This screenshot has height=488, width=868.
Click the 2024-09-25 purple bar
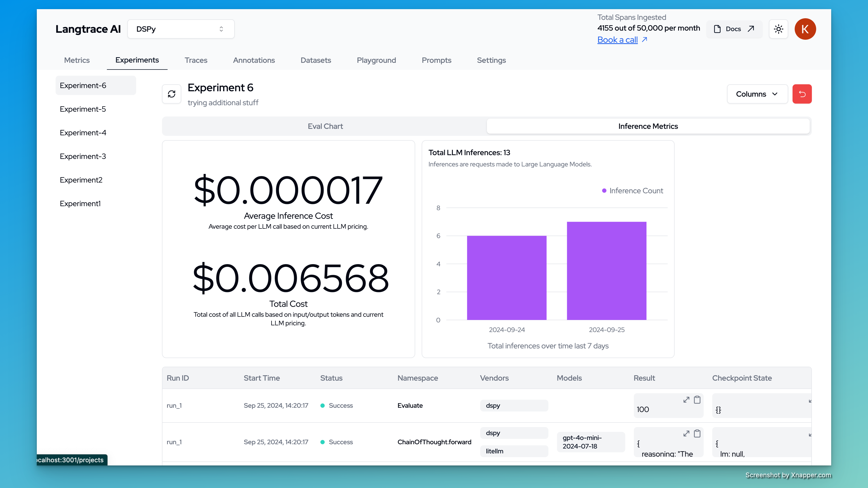[x=606, y=270]
